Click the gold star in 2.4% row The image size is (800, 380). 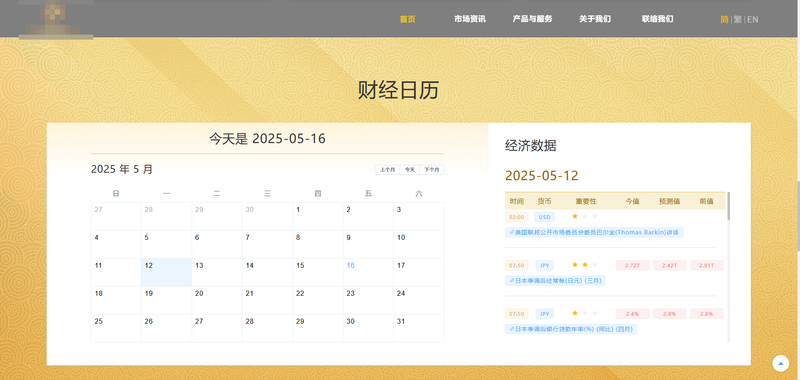pyautogui.click(x=575, y=313)
